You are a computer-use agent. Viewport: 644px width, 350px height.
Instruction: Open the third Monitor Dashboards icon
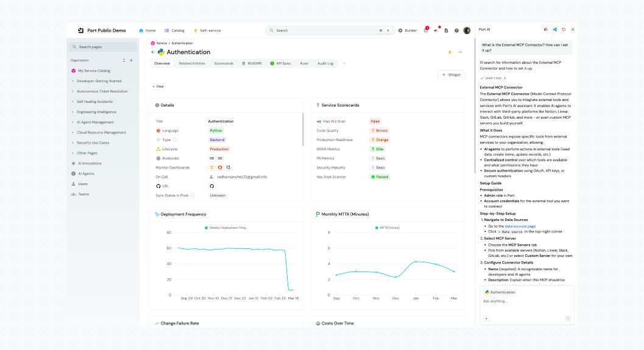(x=228, y=167)
